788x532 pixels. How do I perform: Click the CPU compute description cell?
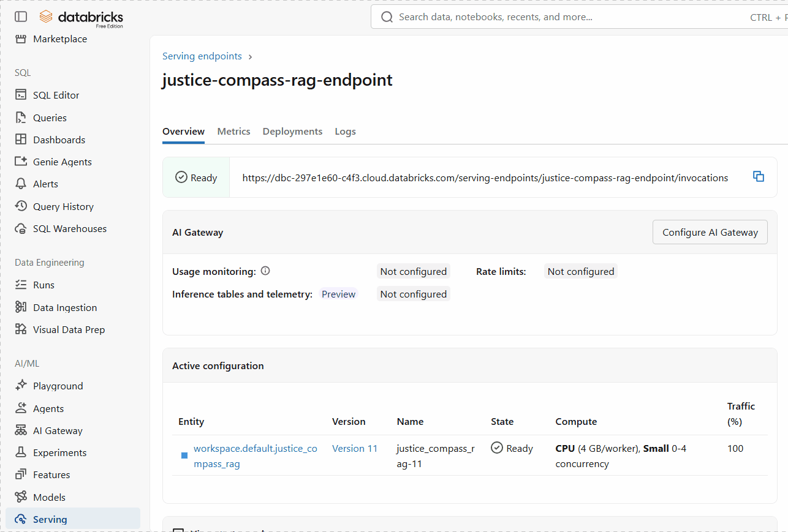[x=621, y=456]
